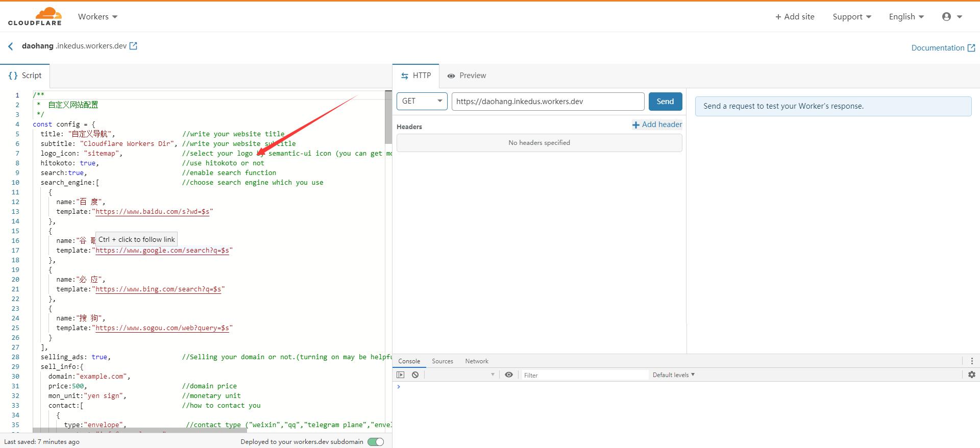Expand the account menu caret
The image size is (980, 448).
960,17
